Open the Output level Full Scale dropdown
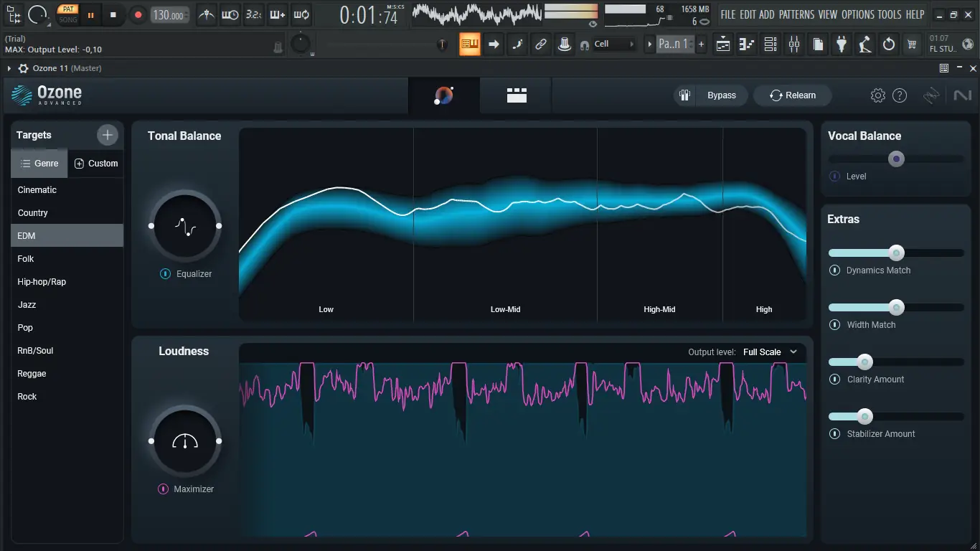 click(x=771, y=352)
